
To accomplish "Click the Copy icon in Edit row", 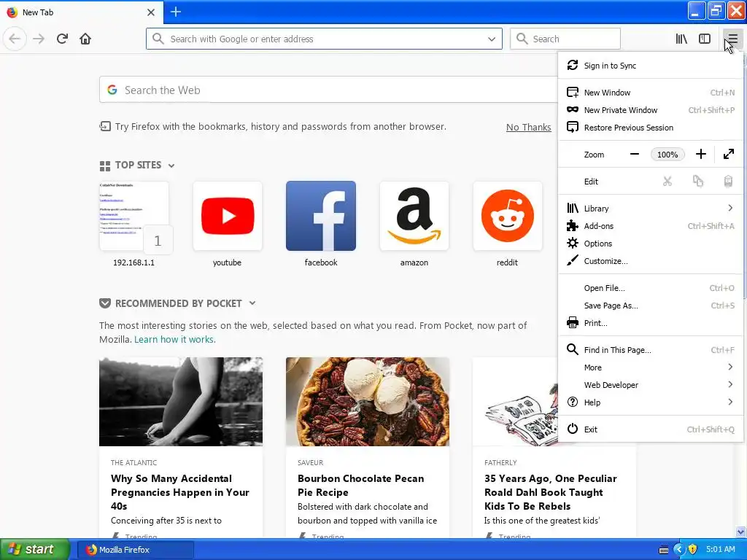I will coord(698,182).
